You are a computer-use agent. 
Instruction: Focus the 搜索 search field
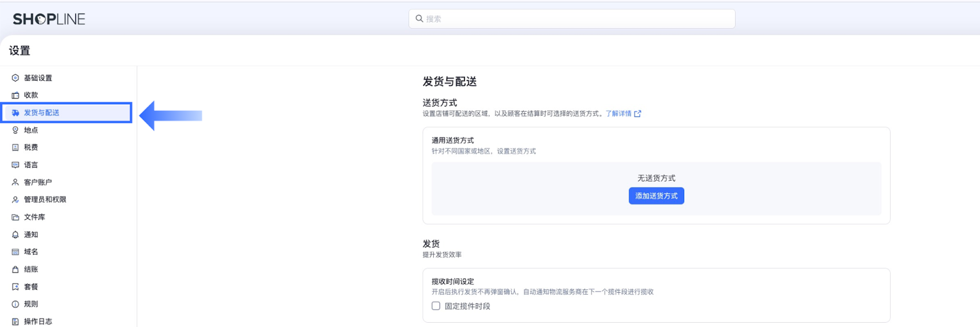[572, 18]
